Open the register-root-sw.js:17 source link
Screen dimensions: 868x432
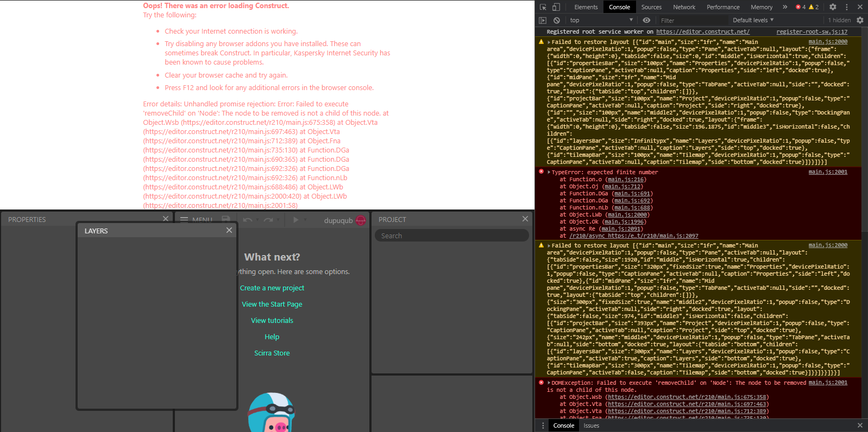point(812,32)
